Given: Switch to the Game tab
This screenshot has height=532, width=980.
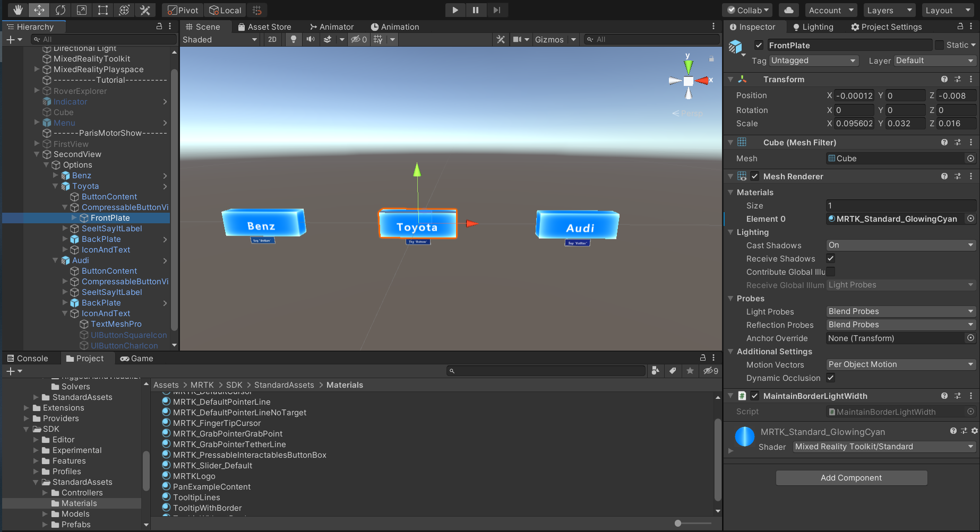Looking at the screenshot, I should point(137,358).
